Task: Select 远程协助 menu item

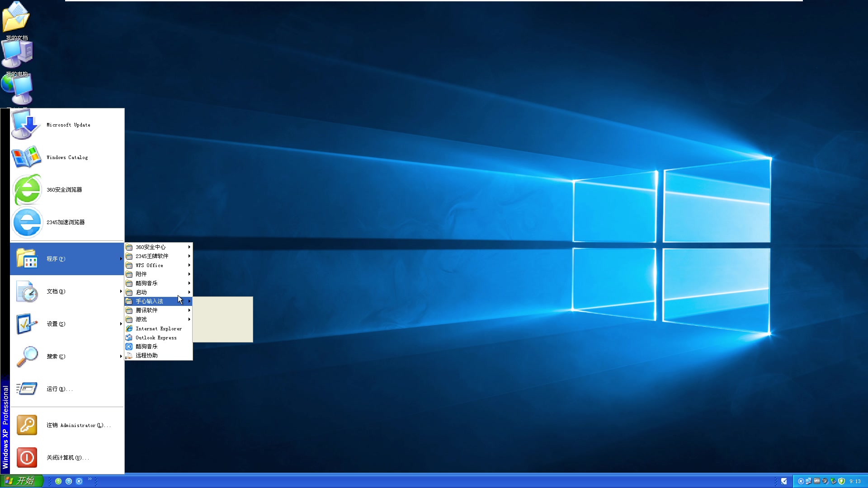Action: tap(146, 355)
